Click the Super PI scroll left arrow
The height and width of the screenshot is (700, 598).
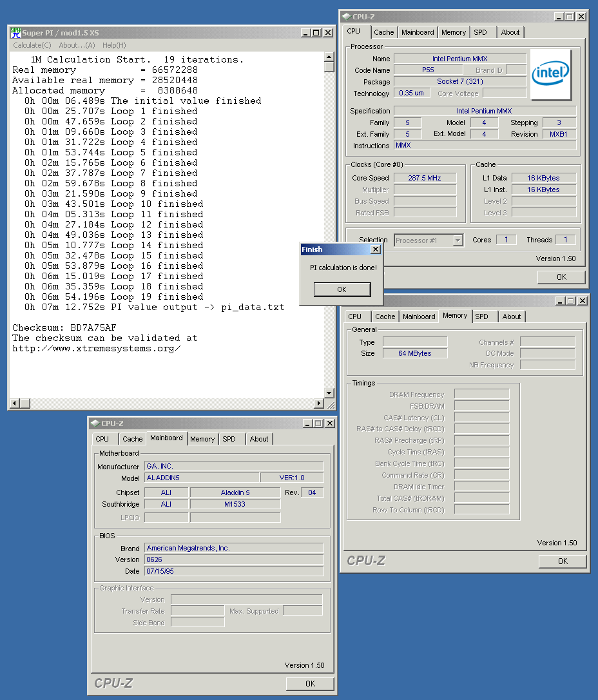14,403
